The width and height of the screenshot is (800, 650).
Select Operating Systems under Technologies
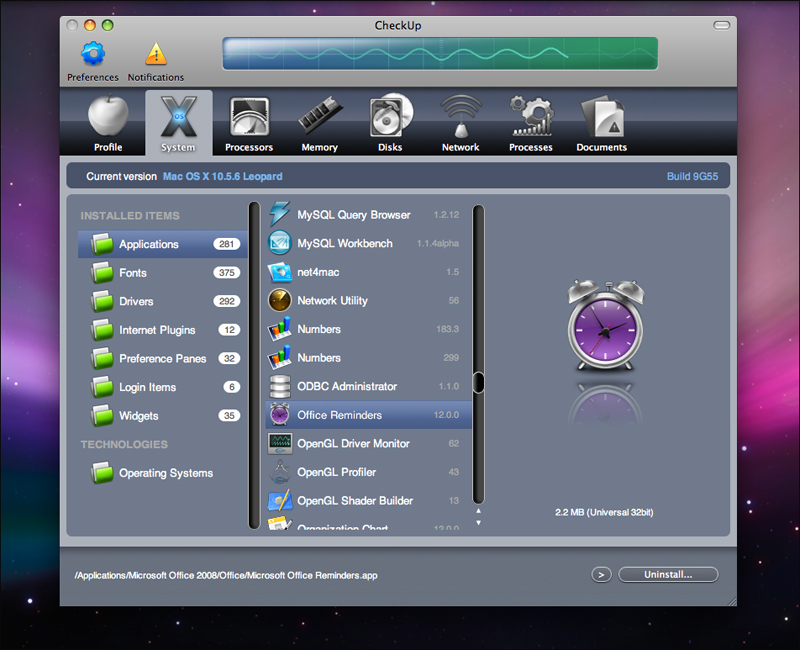tap(163, 473)
